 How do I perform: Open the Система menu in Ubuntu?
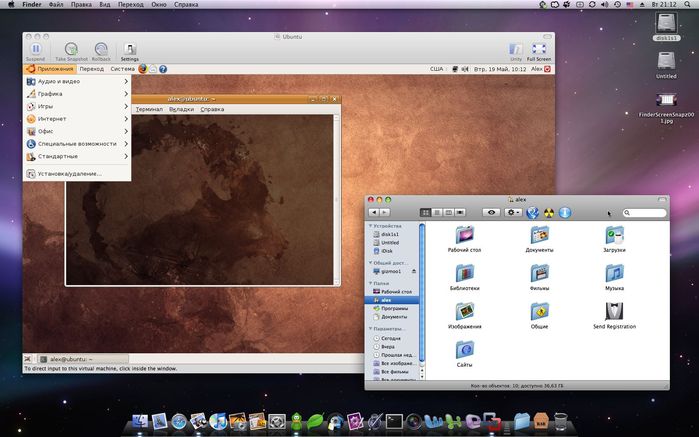click(x=123, y=69)
